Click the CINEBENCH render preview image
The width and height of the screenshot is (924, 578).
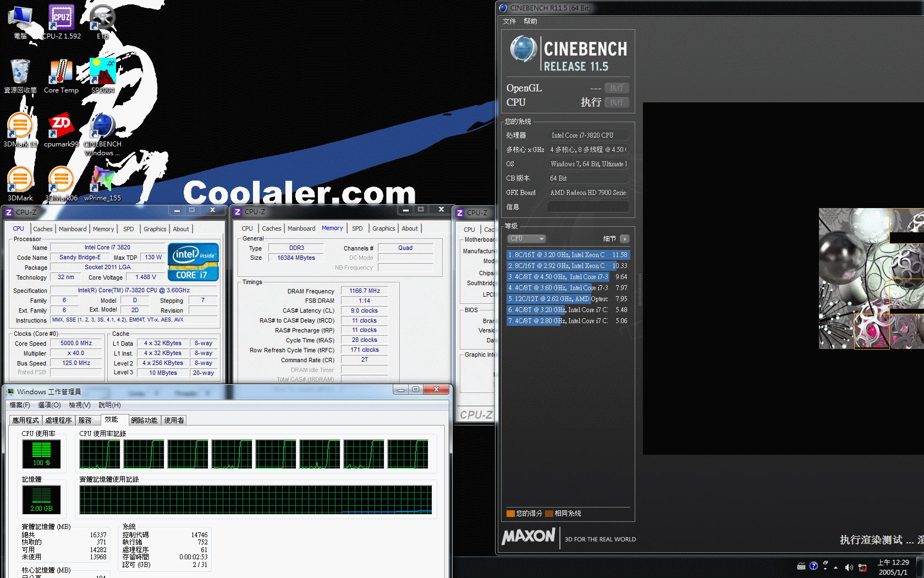pyautogui.click(x=871, y=279)
